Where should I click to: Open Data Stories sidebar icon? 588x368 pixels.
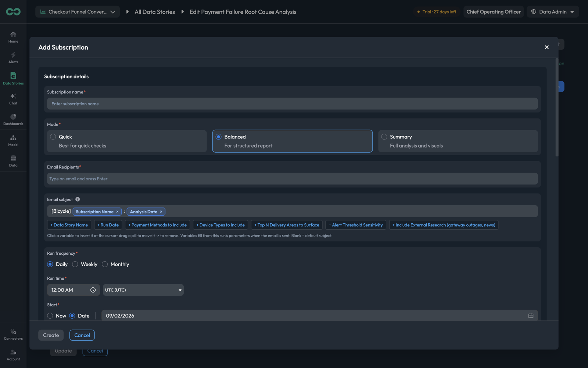tap(13, 76)
